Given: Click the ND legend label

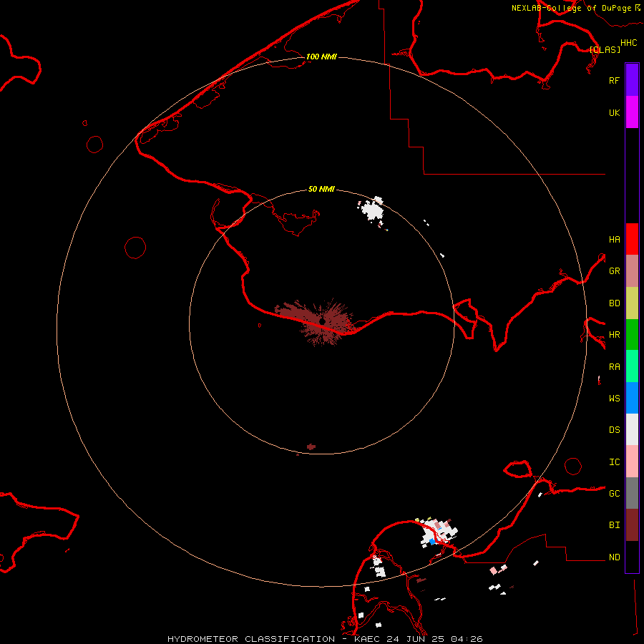Looking at the screenshot, I should [x=614, y=557].
